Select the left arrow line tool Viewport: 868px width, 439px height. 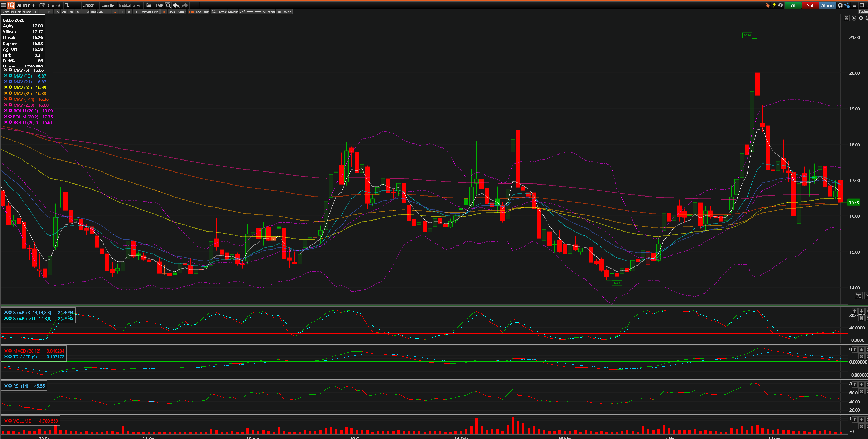pos(258,12)
